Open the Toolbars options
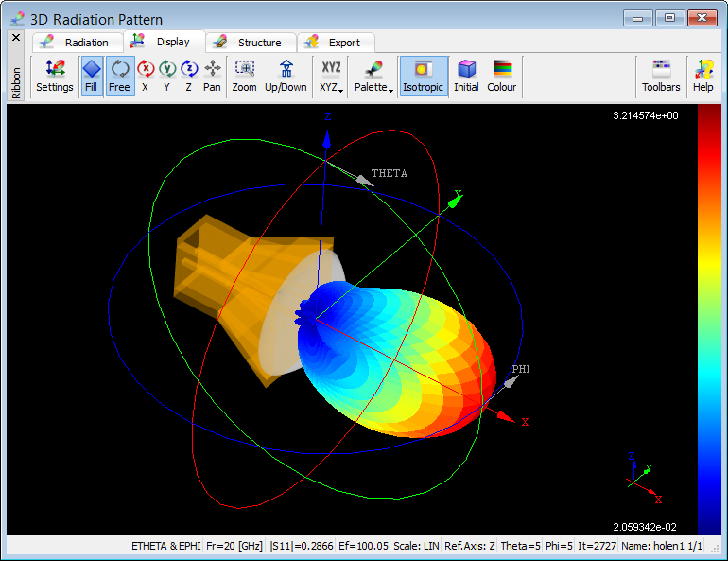The width and height of the screenshot is (728, 561). pyautogui.click(x=661, y=76)
